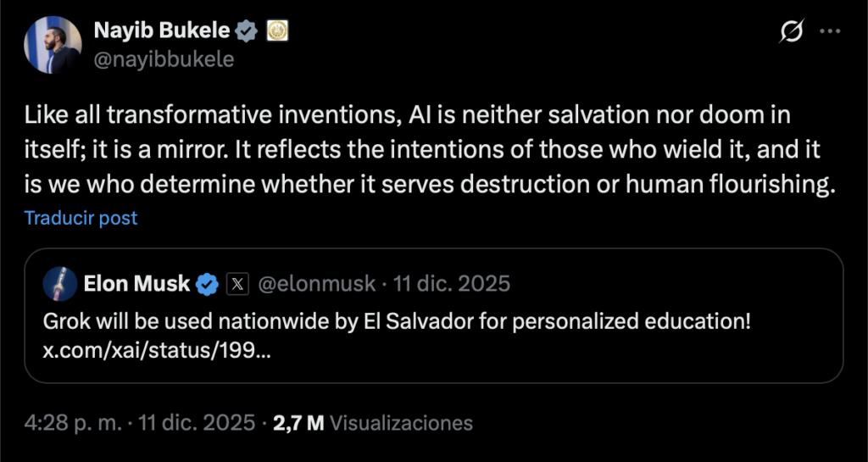The width and height of the screenshot is (868, 462).
Task: Click the El Salvador government emblem badge
Action: coord(277,31)
